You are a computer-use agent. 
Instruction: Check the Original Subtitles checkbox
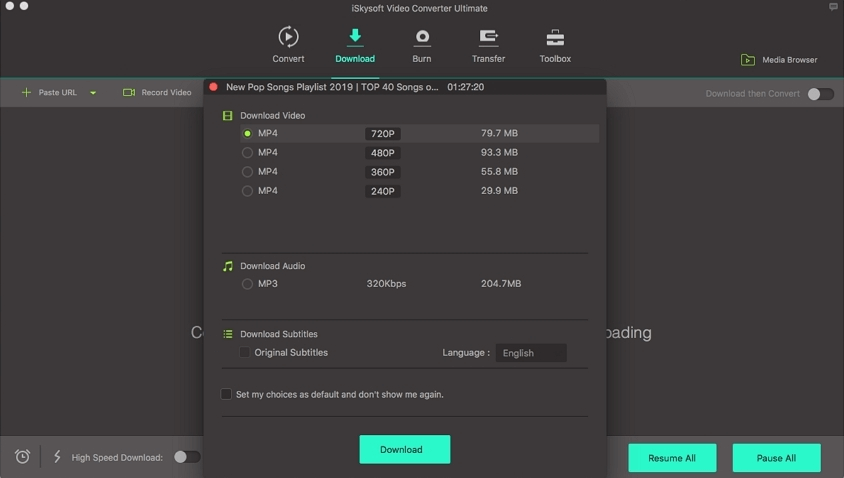pyautogui.click(x=244, y=352)
